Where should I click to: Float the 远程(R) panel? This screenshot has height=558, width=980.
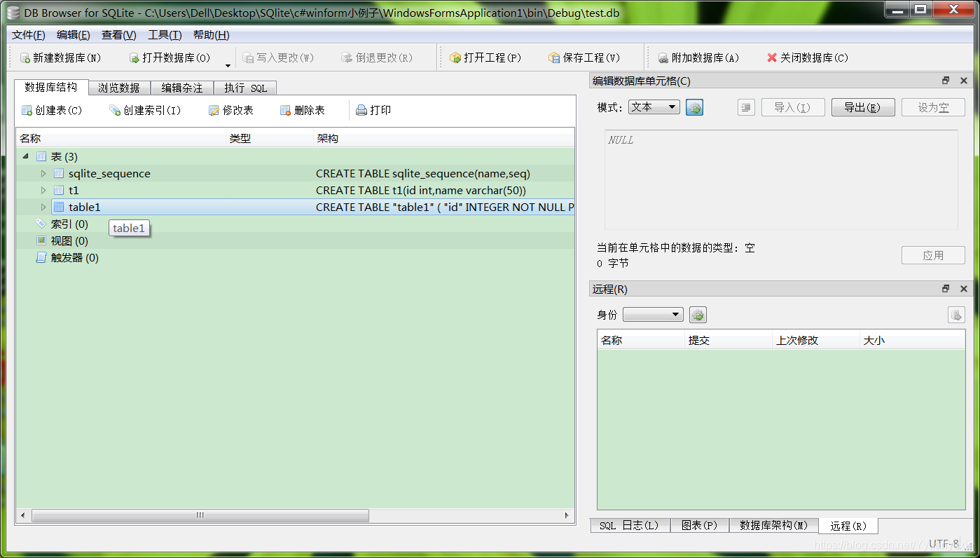[x=946, y=289]
